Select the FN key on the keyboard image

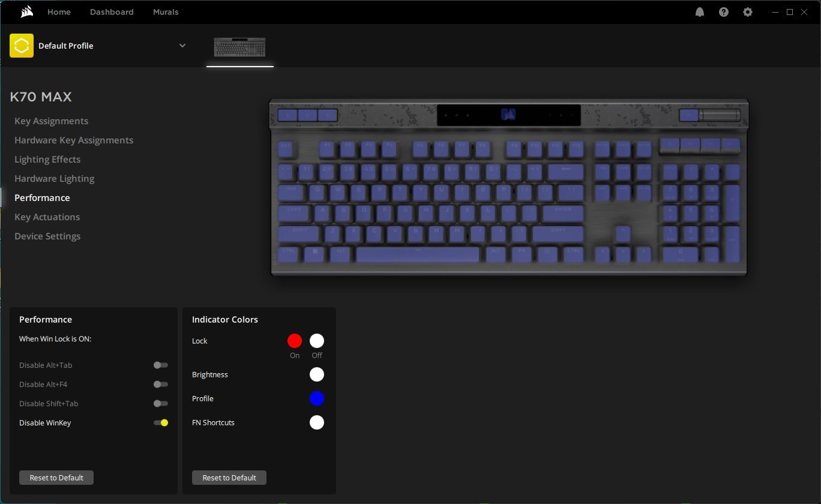[x=522, y=254]
